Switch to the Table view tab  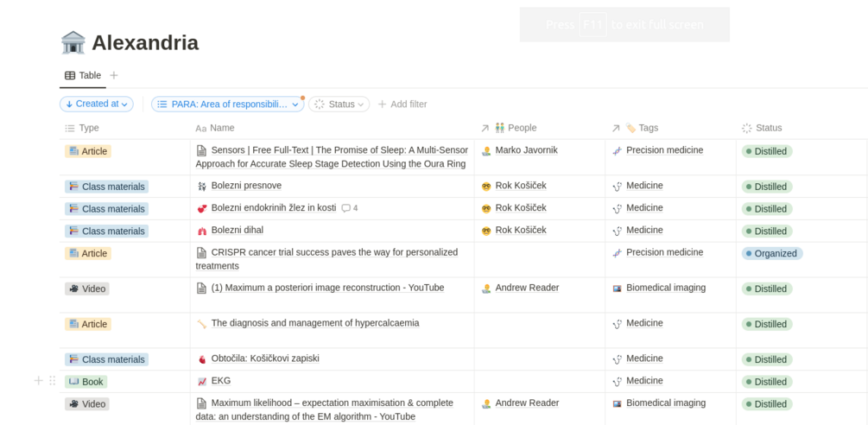click(83, 76)
